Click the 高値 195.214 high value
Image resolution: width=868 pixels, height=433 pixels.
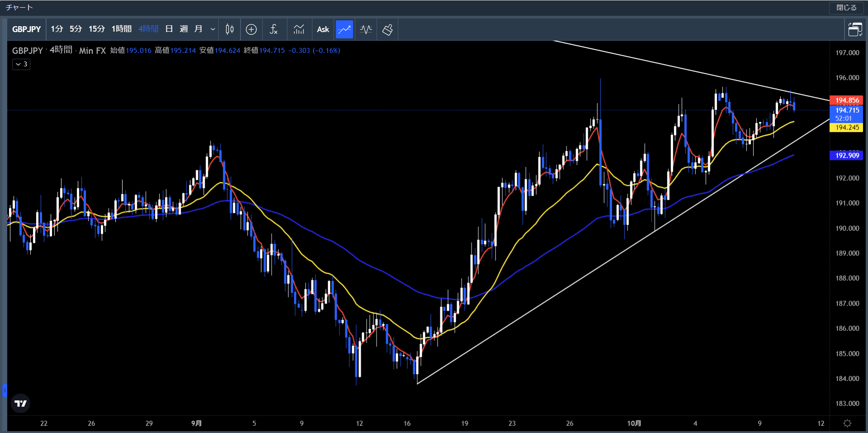tap(175, 51)
